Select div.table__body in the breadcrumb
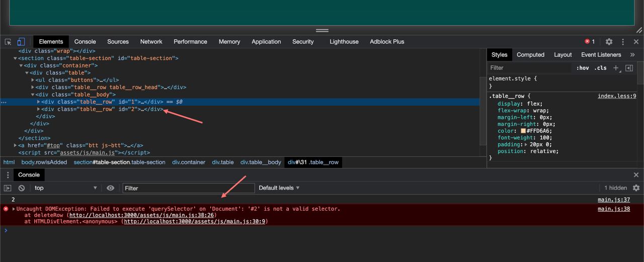This screenshot has height=262, width=644. coord(261,162)
